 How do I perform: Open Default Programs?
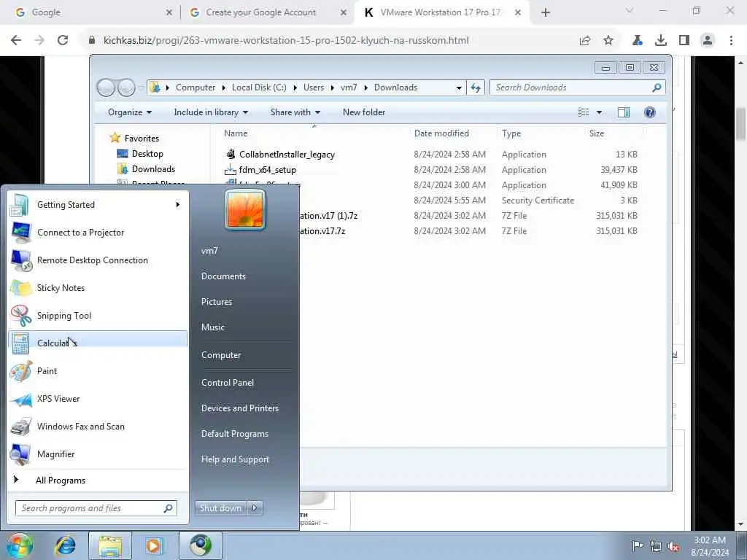234,434
